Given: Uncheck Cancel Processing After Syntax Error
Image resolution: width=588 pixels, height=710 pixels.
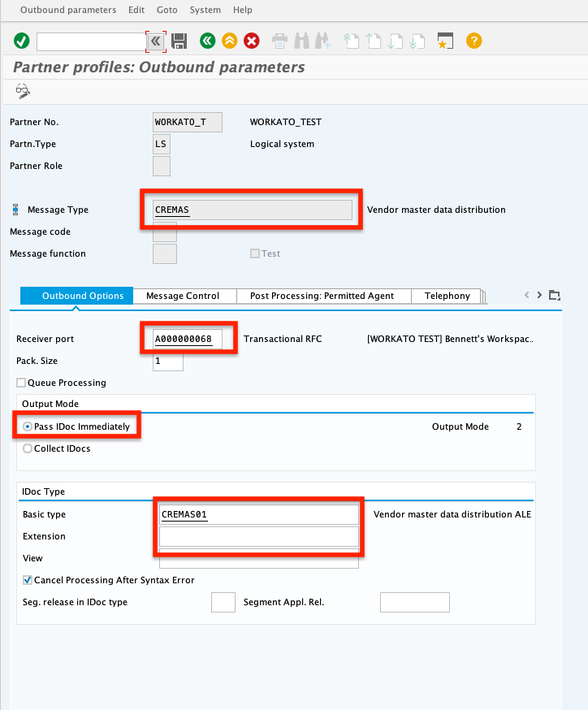Looking at the screenshot, I should 28,580.
